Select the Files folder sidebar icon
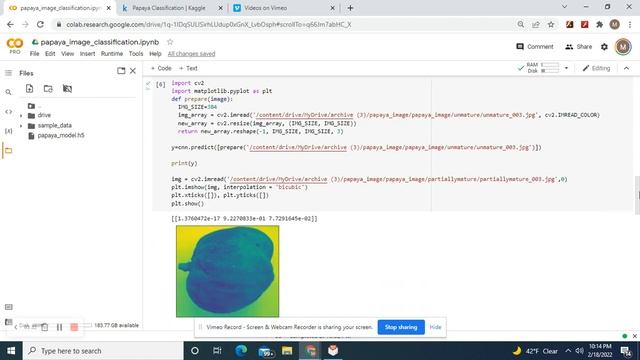The height and width of the screenshot is (360, 640). (8, 151)
